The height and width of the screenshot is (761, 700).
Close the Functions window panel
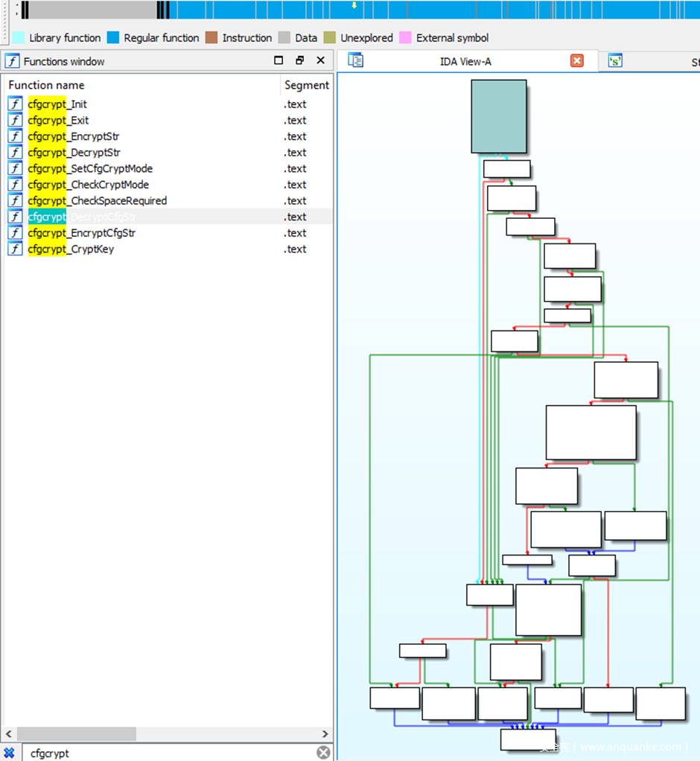pyautogui.click(x=320, y=61)
